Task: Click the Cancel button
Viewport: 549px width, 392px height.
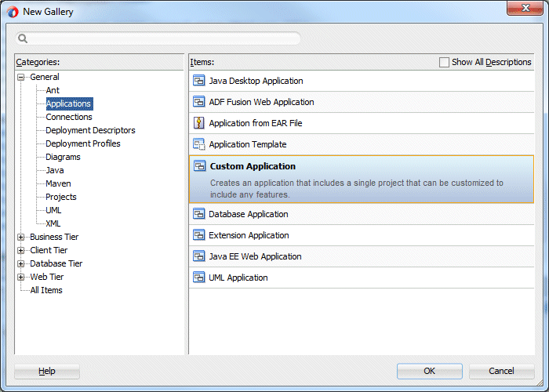Action: pyautogui.click(x=501, y=371)
